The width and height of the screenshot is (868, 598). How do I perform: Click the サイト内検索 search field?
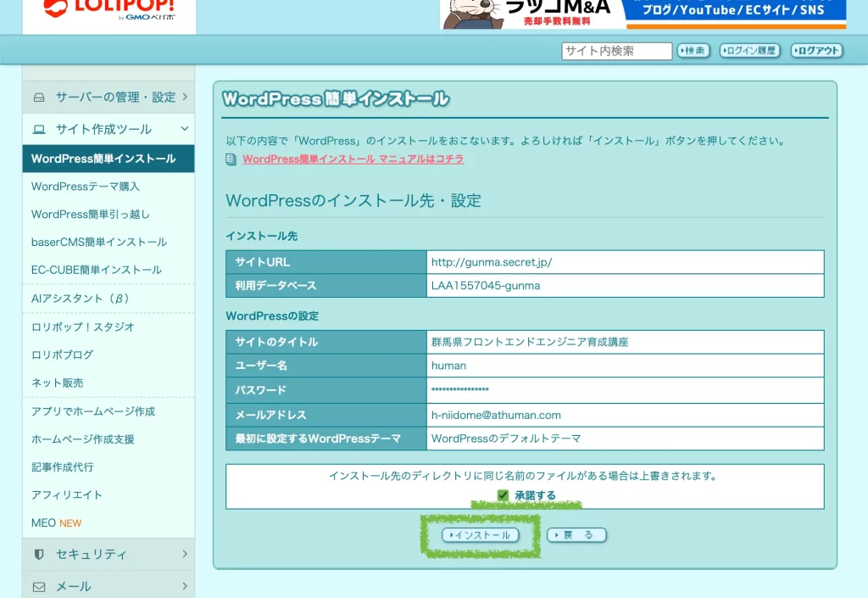coord(616,51)
